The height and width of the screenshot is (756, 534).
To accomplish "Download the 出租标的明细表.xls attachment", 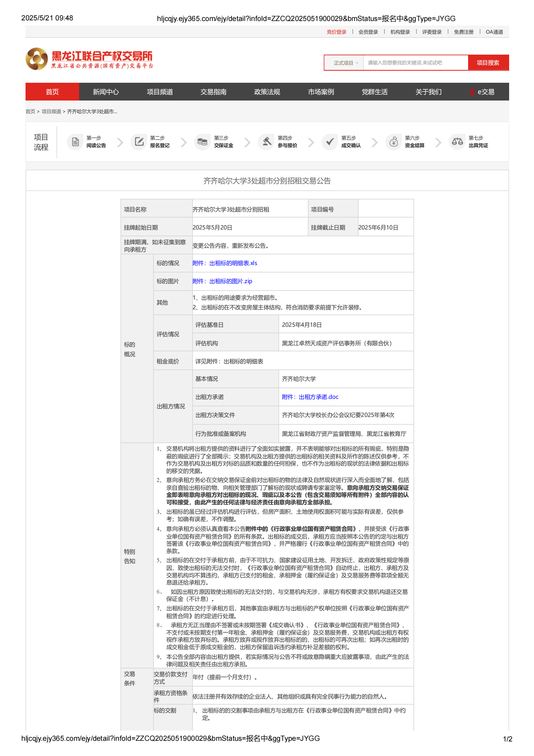I will point(225,263).
